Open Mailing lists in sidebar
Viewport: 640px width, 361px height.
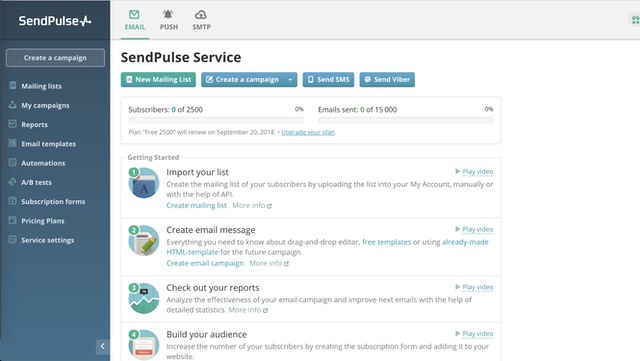[41, 86]
